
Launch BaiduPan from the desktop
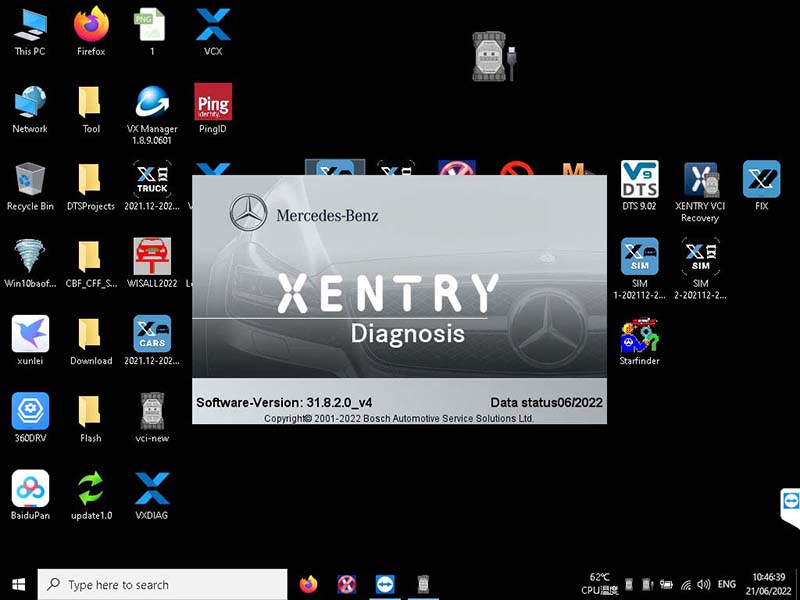pos(30,495)
